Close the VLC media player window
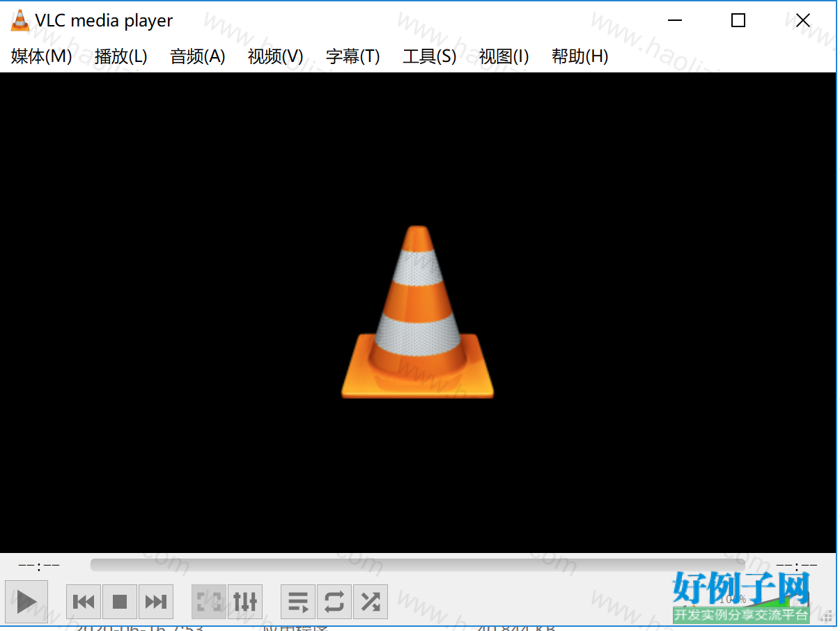Viewport: 840px width, 631px height. 803,21
